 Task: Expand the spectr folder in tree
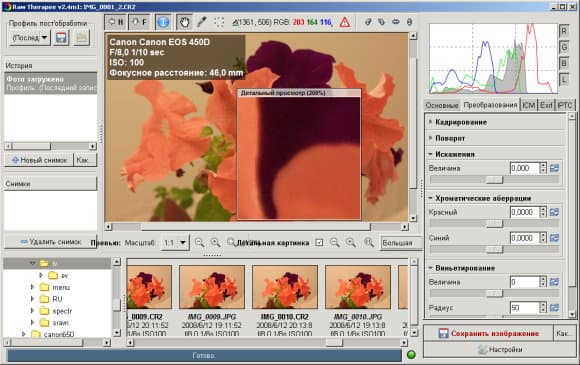32,311
